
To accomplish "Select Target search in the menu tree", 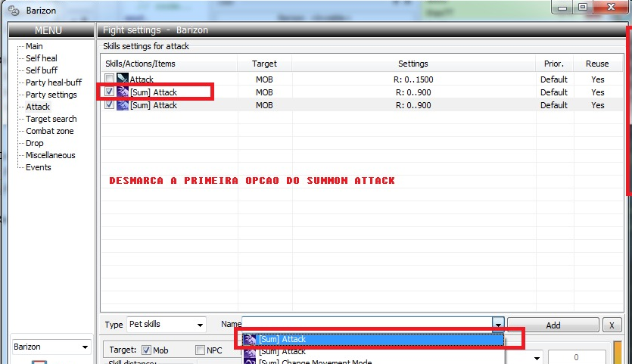I will point(51,119).
